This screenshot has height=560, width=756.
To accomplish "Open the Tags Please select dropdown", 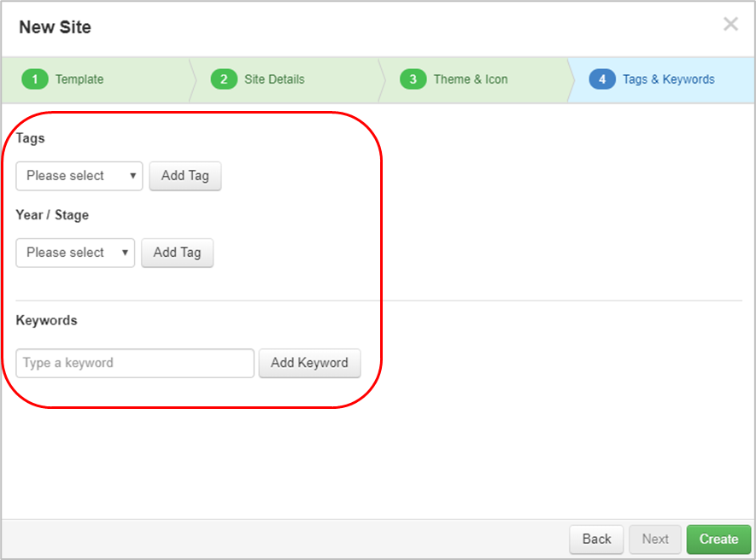I will [x=79, y=176].
